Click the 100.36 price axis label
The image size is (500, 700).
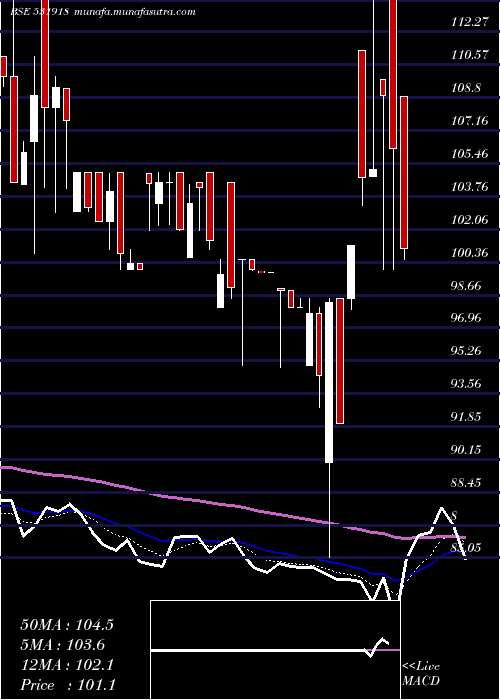click(x=470, y=253)
